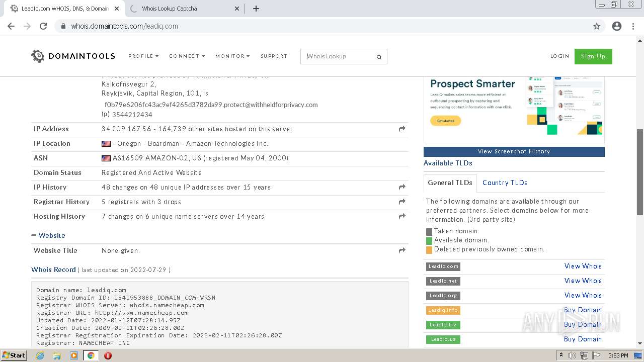Click the US flag beside IP Location
Screen dimensions: 644x362
[106, 144]
